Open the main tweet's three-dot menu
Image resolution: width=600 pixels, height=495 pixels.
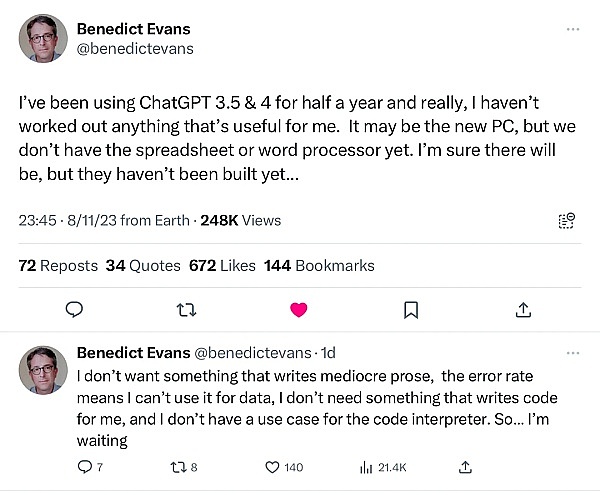pyautogui.click(x=573, y=29)
